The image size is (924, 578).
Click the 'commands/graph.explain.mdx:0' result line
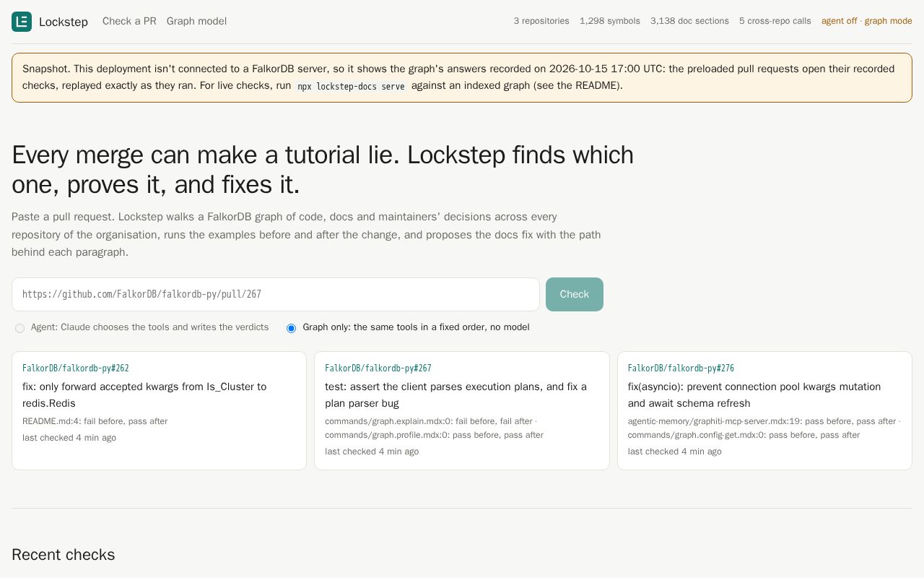click(x=431, y=421)
